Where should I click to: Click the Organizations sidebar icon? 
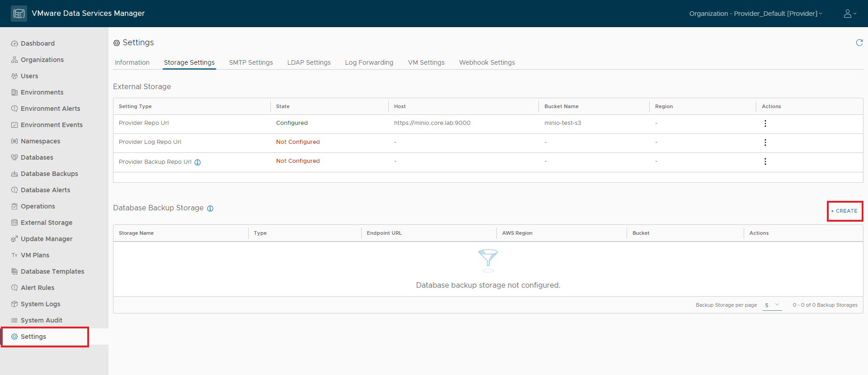(14, 60)
